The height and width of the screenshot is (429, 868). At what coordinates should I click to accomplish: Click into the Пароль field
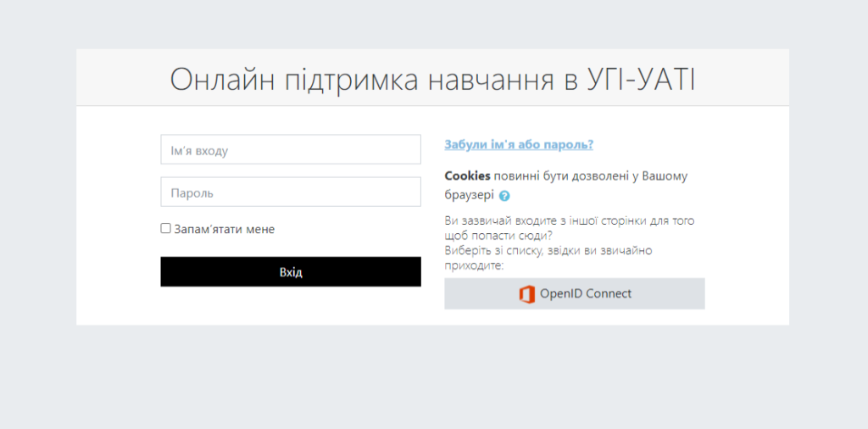point(291,192)
